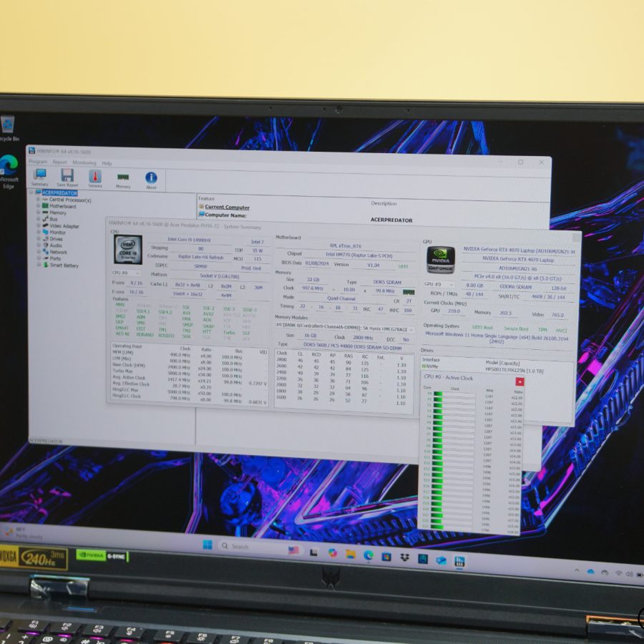Click the Intel Core i9 CPU logo
644x644 pixels.
(128, 249)
